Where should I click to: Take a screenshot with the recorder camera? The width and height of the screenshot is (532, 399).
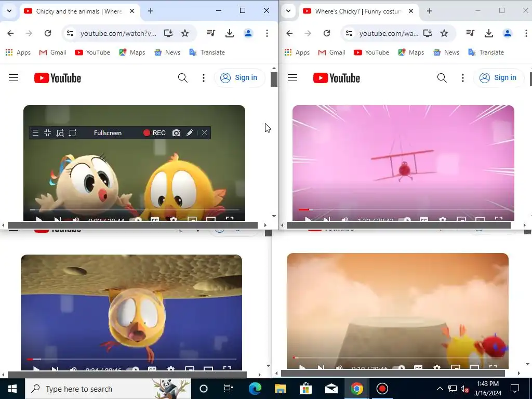(177, 133)
